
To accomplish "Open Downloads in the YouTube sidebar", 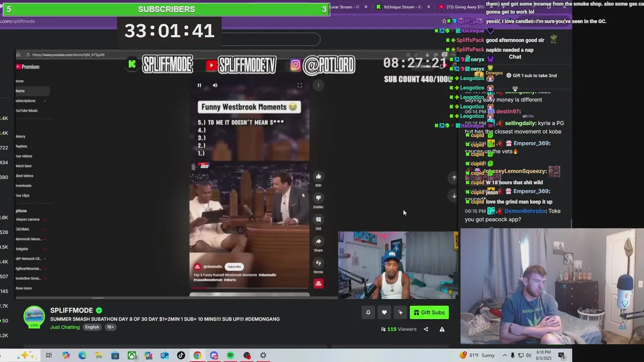I will coord(24,186).
